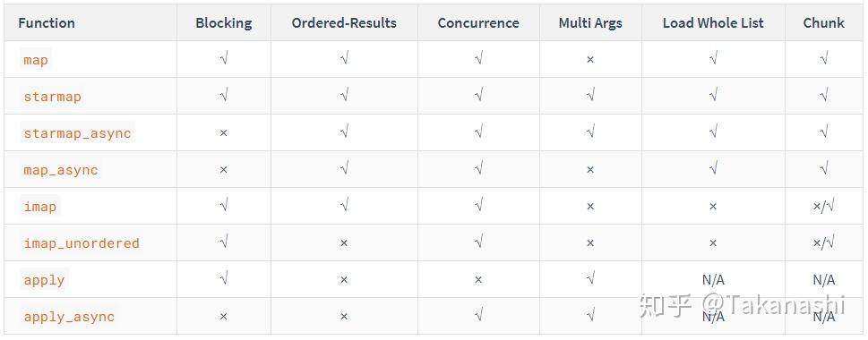868x340 pixels.
Task: Click the Concurrence column header
Action: point(478,22)
